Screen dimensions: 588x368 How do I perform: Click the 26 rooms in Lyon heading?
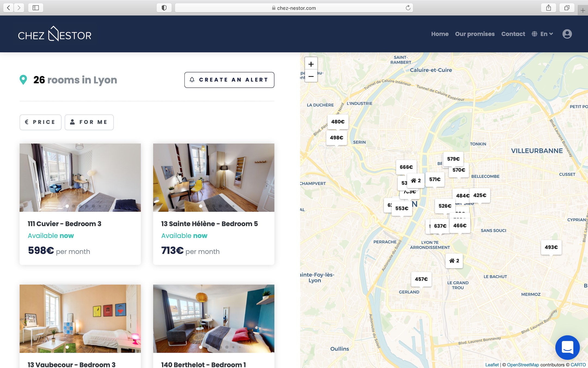click(75, 80)
